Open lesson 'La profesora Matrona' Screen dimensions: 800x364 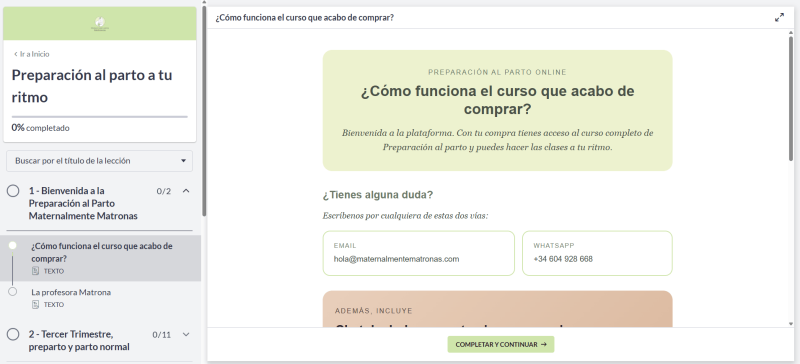pos(71,292)
